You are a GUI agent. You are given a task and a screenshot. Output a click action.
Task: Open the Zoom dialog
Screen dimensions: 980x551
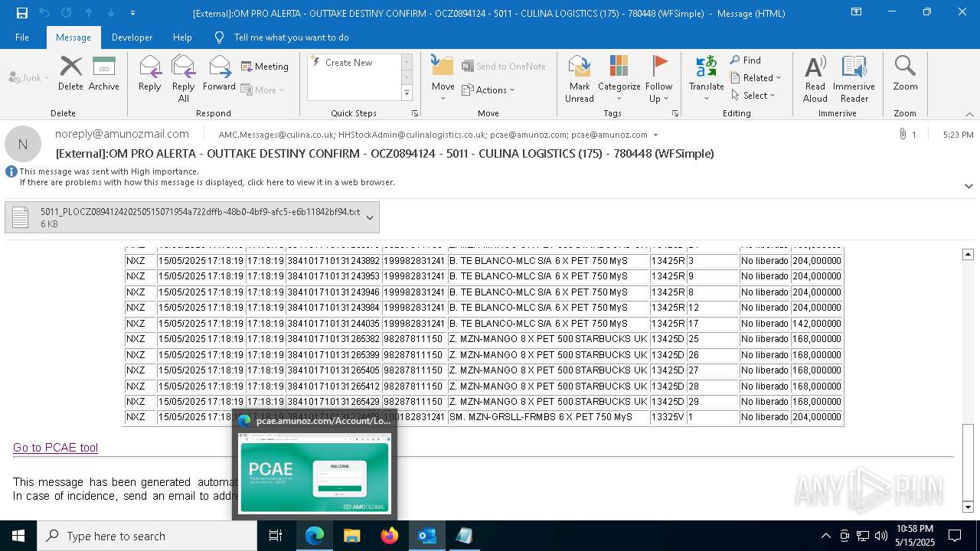(x=905, y=73)
